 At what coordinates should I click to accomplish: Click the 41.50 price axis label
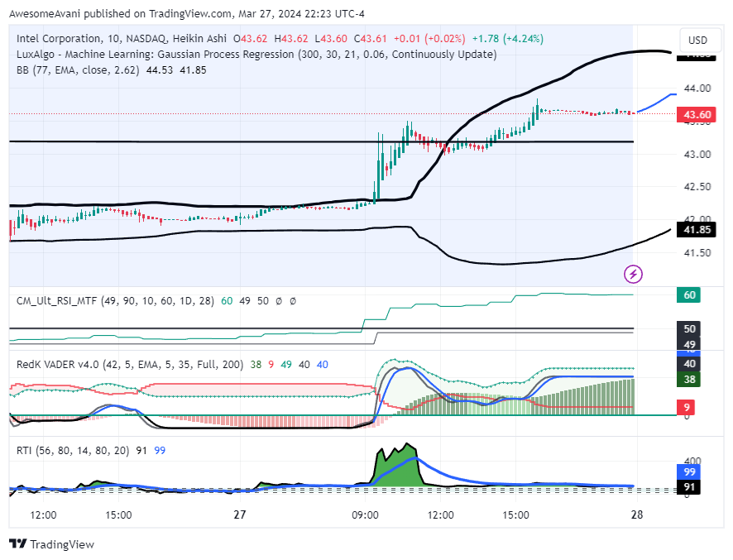coord(697,253)
